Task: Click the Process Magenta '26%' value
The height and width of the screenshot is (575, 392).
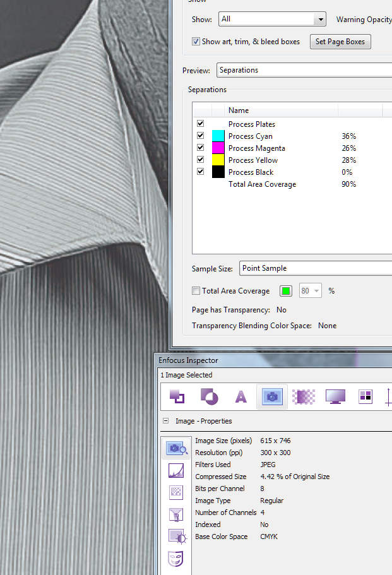Action: point(348,148)
